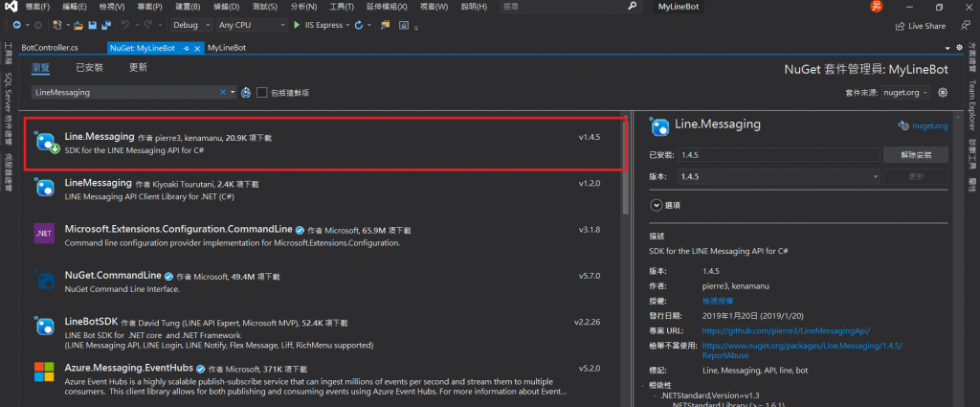Open the 偵錯(D) menu

pyautogui.click(x=226, y=7)
